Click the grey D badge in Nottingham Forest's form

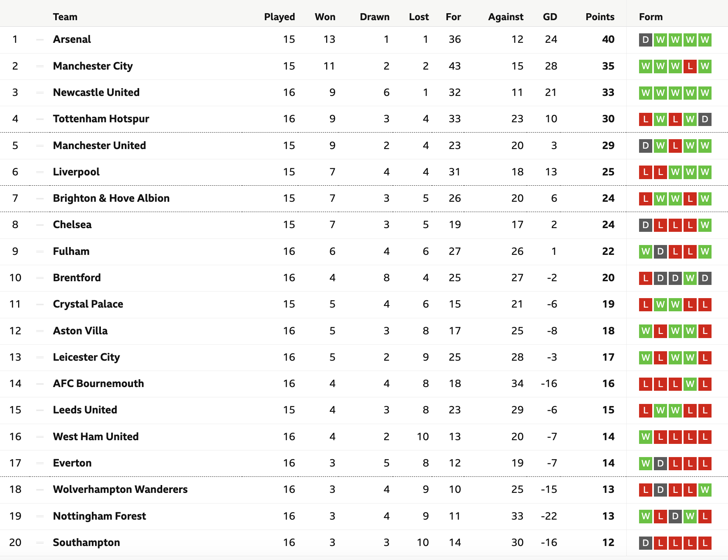675,516
